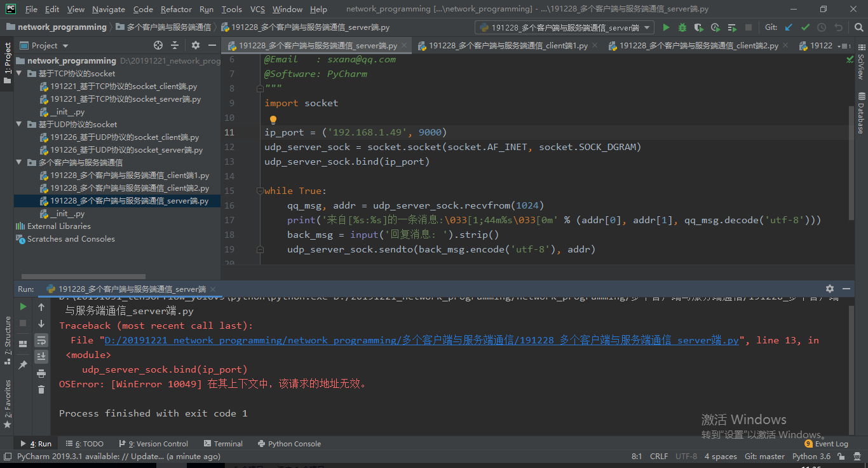Viewport: 868px width, 468px height.
Task: Commit changes using the green checkmark icon
Action: [x=804, y=27]
